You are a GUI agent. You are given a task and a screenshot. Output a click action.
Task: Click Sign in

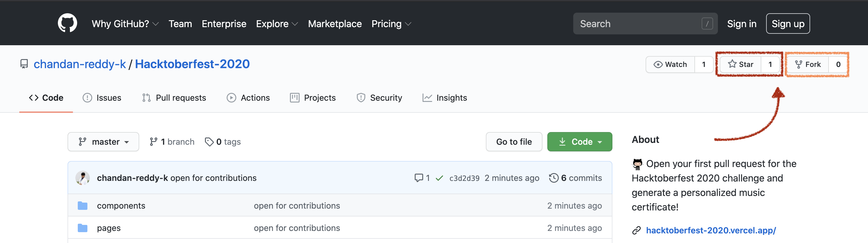pos(742,24)
